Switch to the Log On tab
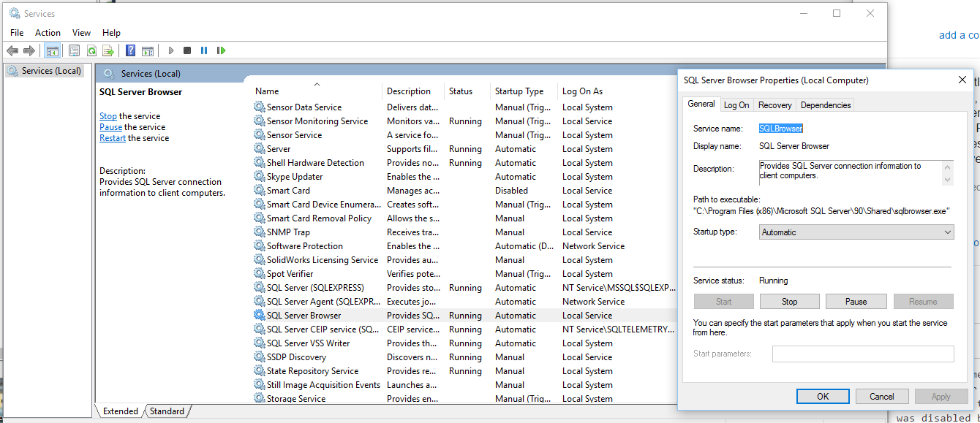The height and width of the screenshot is (423, 980). (x=736, y=105)
